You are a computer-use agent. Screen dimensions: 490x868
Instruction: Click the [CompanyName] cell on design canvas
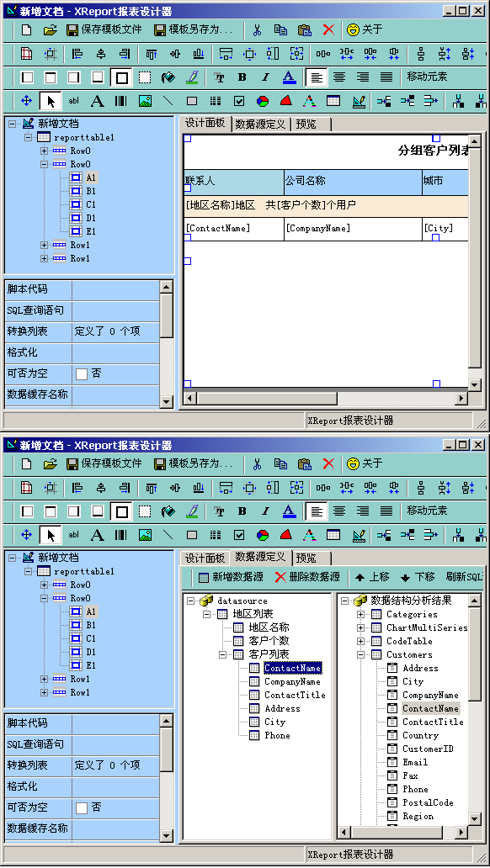pyautogui.click(x=353, y=229)
